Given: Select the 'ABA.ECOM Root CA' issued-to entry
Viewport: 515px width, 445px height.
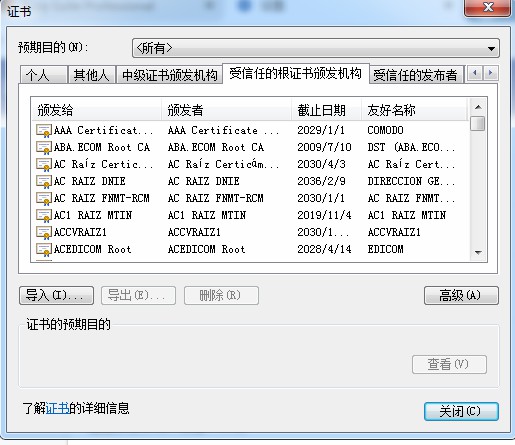Looking at the screenshot, I should pos(102,147).
